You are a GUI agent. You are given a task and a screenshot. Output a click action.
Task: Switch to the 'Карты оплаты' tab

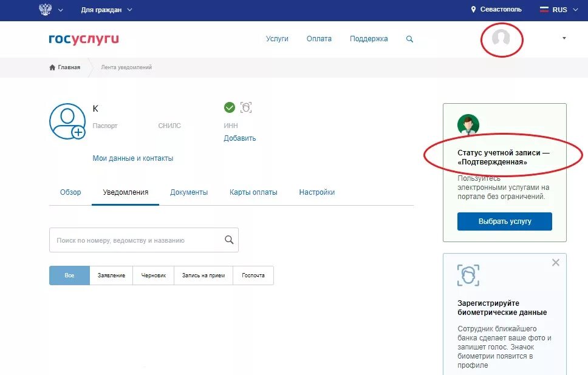pos(253,192)
